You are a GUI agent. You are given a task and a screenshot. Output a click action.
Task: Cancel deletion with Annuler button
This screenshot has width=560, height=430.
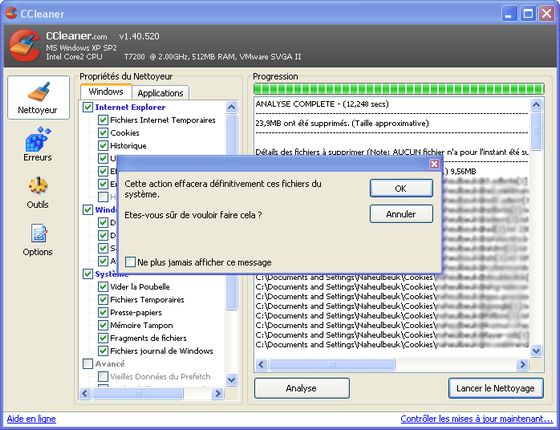(401, 214)
